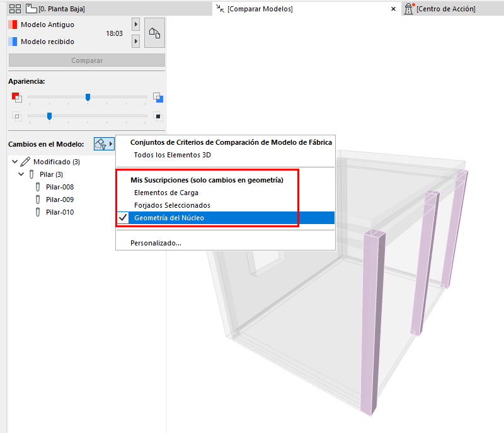Image resolution: width=504 pixels, height=433 pixels.
Task: Collapse the Pilar (3) tree group
Action: (21, 174)
